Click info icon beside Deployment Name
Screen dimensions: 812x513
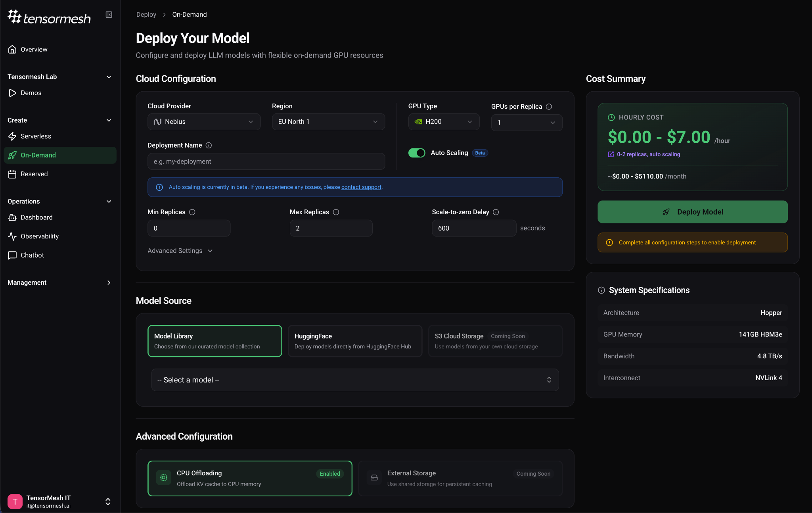point(209,145)
